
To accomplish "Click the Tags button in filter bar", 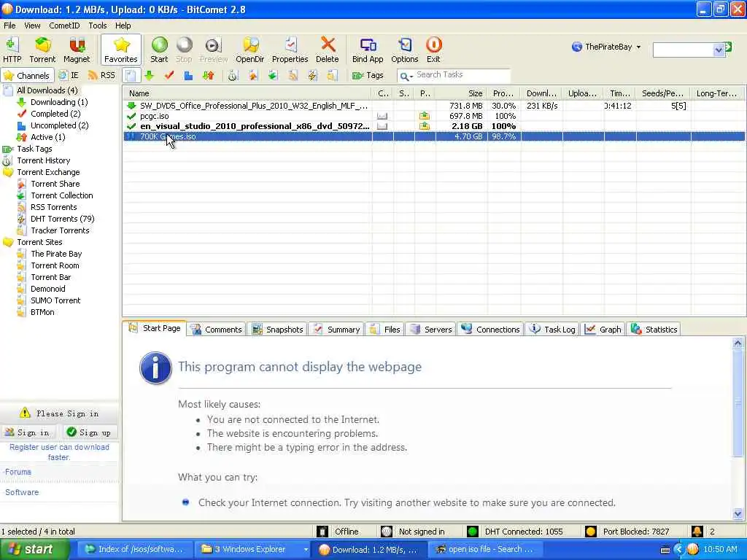I will (368, 75).
